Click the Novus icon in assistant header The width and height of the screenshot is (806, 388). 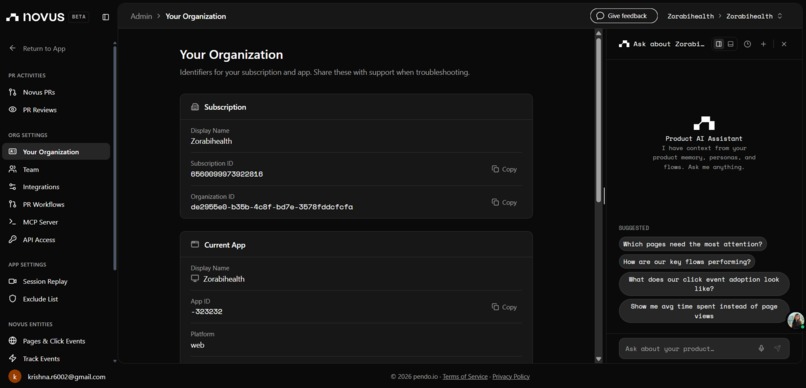(624, 44)
